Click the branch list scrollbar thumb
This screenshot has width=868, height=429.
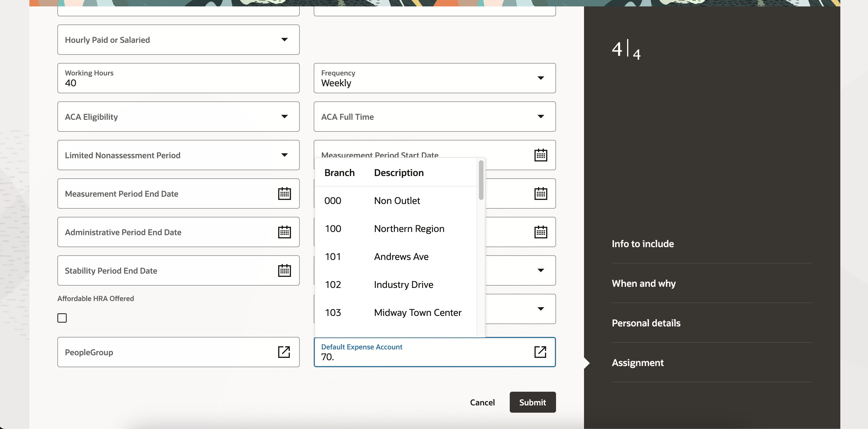481,180
